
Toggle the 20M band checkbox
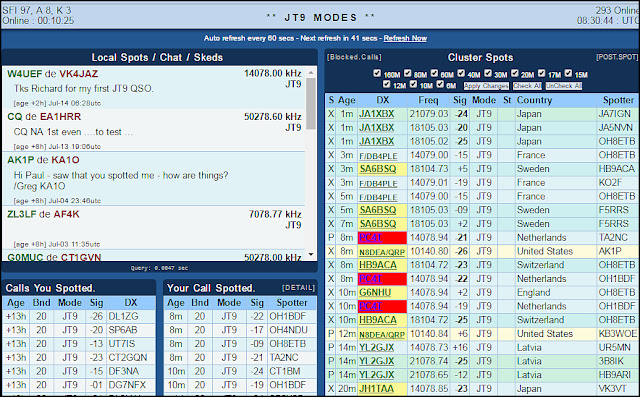point(515,73)
